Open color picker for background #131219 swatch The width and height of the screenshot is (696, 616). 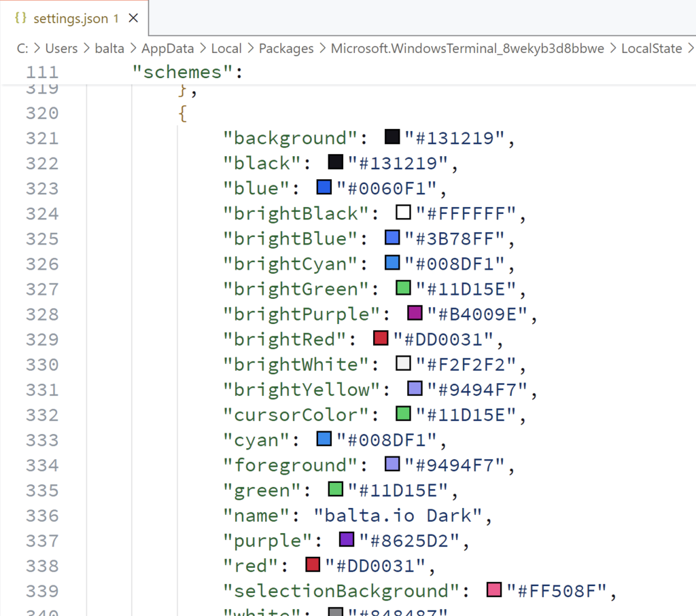392,137
